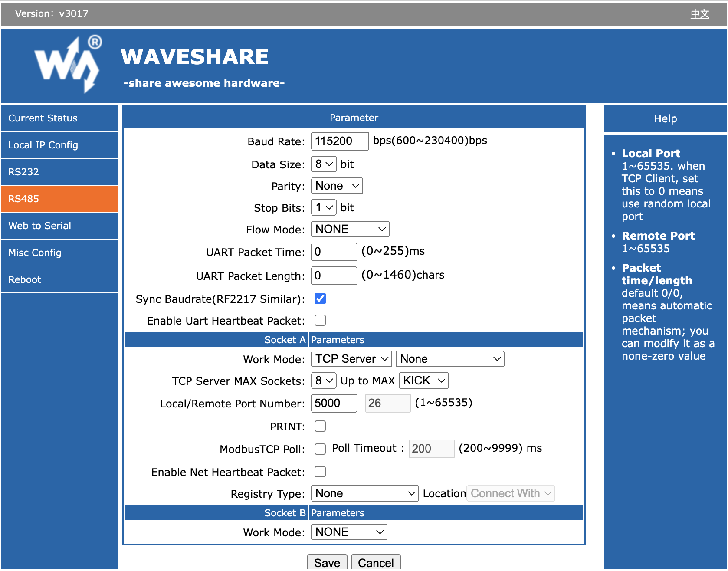
Task: Click the Poll Timeout field showing 200
Action: coord(431,449)
